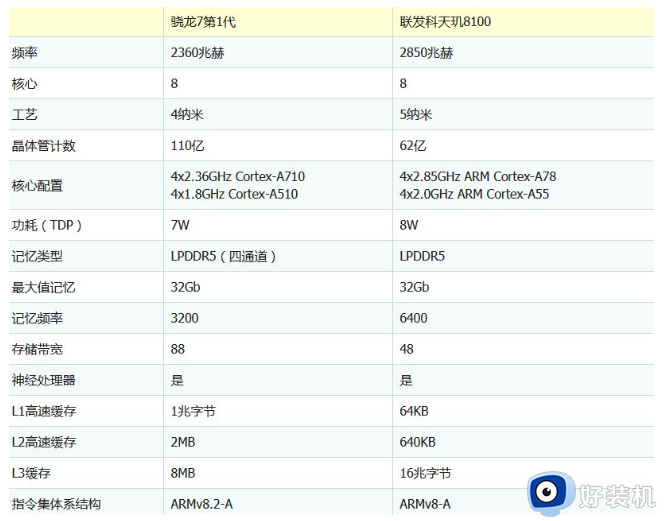Click the 8W power value

(409, 225)
